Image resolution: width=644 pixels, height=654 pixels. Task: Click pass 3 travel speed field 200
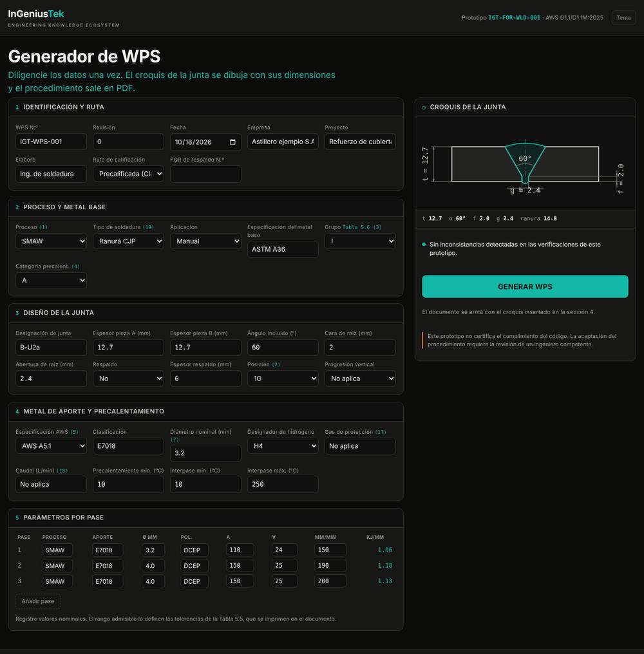(x=330, y=581)
